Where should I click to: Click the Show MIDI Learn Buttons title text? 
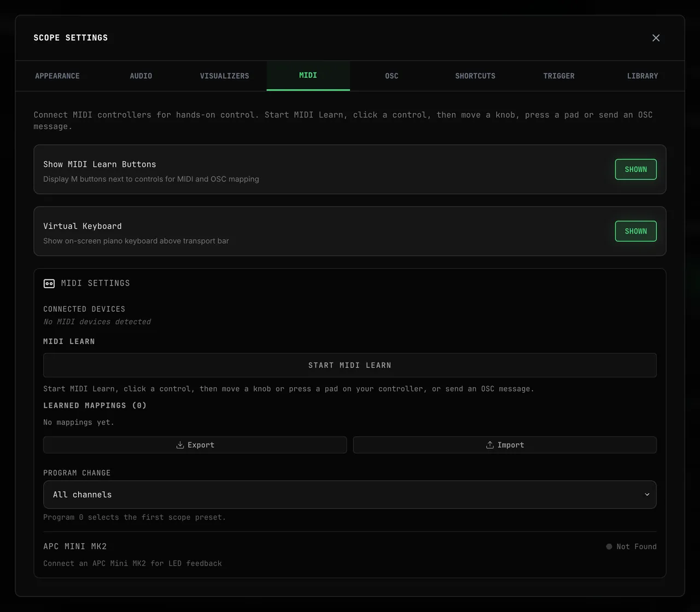100,164
